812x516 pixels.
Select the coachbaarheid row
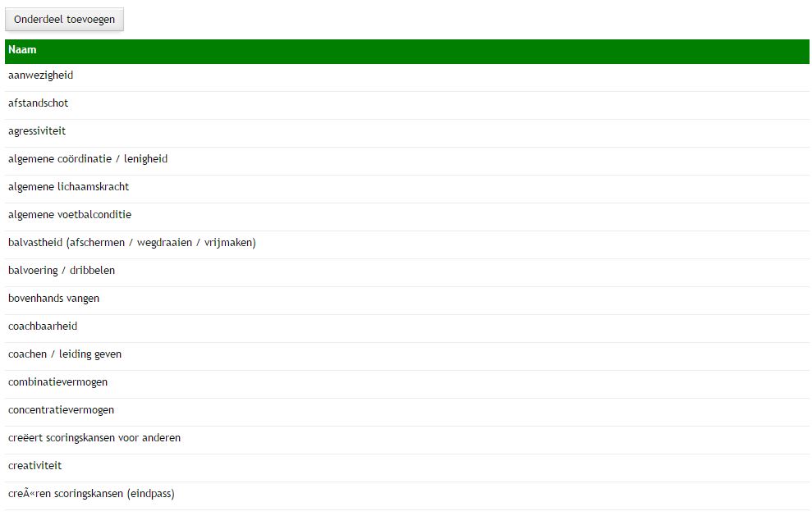tap(43, 326)
